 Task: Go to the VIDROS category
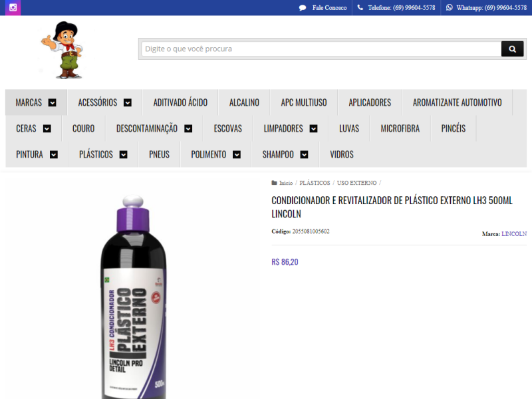pos(342,155)
